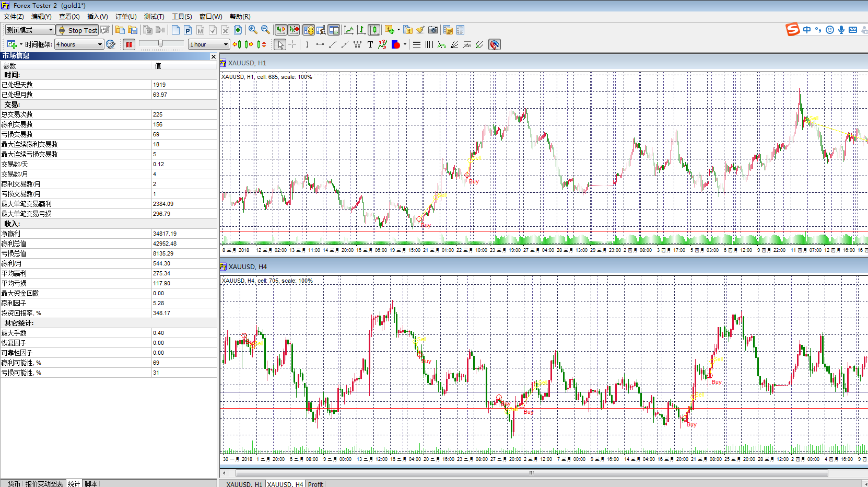Take a chart screenshot with camera icon
Image resolution: width=868 pixels, height=487 pixels.
(x=433, y=30)
